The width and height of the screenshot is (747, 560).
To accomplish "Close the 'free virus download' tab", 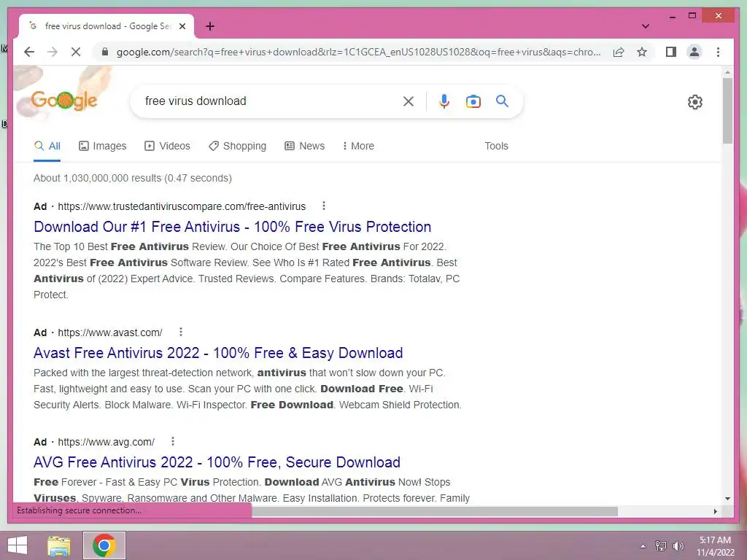I will [182, 26].
